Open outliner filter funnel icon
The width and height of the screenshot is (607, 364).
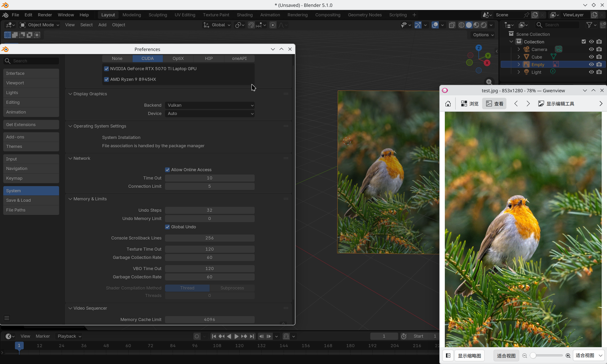click(x=589, y=25)
